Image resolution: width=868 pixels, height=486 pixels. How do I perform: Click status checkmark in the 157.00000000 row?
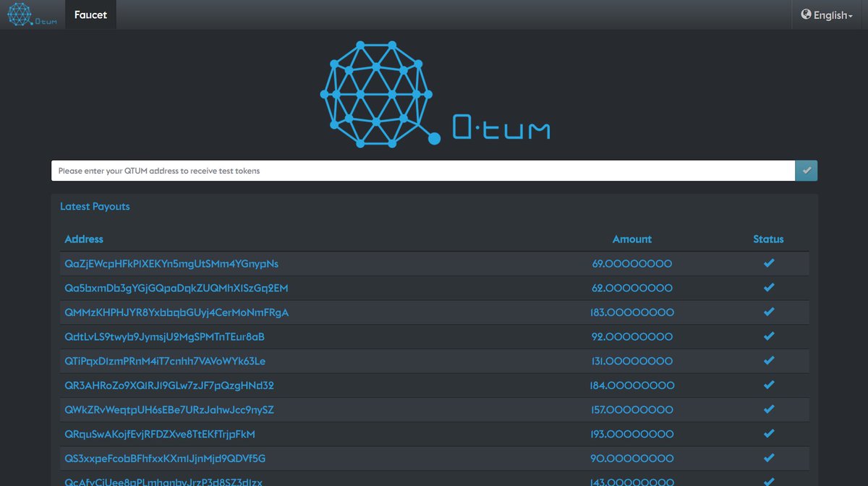coord(769,409)
